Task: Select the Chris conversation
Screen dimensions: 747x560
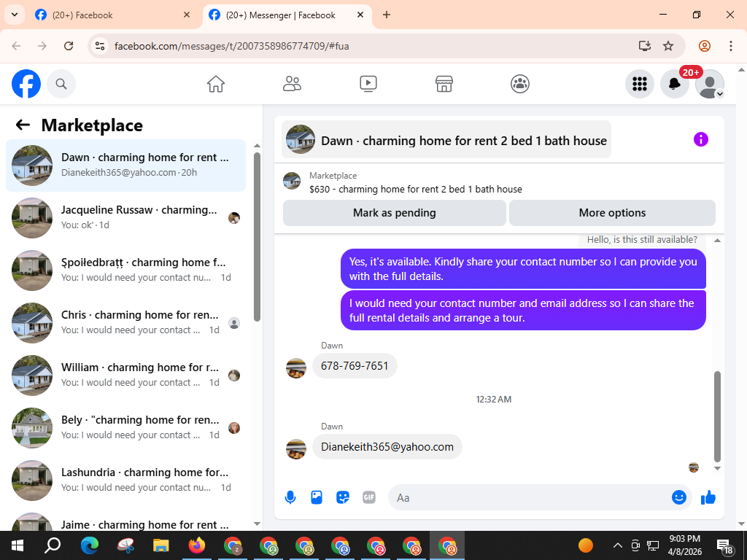Action: coord(125,323)
